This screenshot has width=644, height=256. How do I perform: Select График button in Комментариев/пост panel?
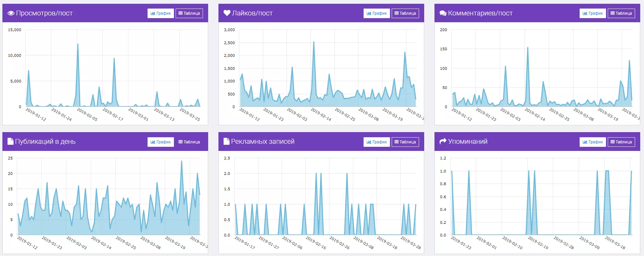pyautogui.click(x=593, y=13)
